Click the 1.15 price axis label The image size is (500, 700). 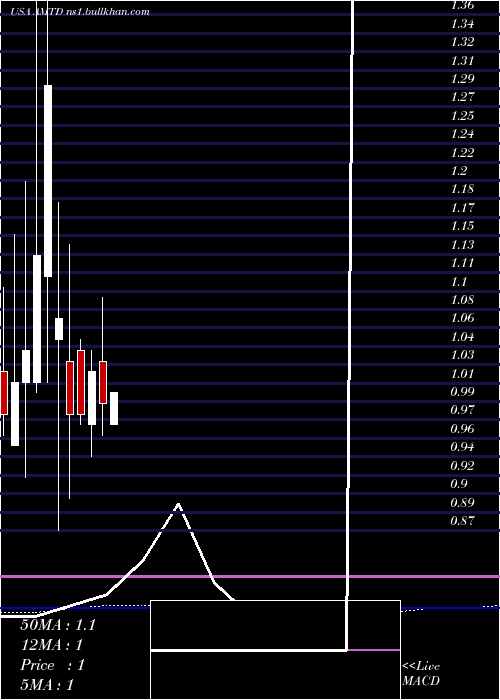pyautogui.click(x=462, y=226)
